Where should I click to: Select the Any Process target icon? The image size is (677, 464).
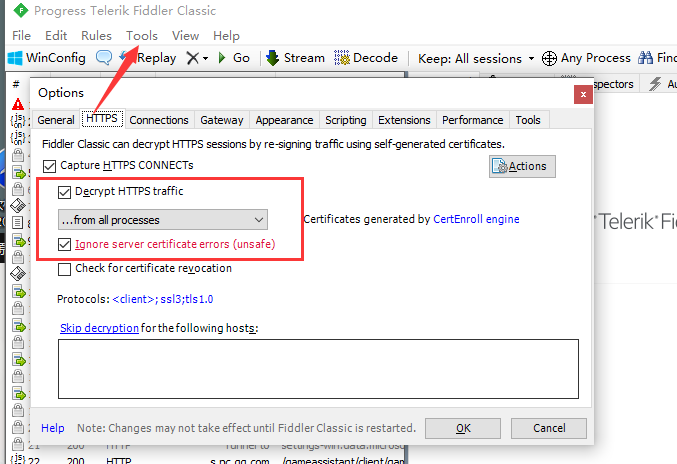[x=549, y=58]
